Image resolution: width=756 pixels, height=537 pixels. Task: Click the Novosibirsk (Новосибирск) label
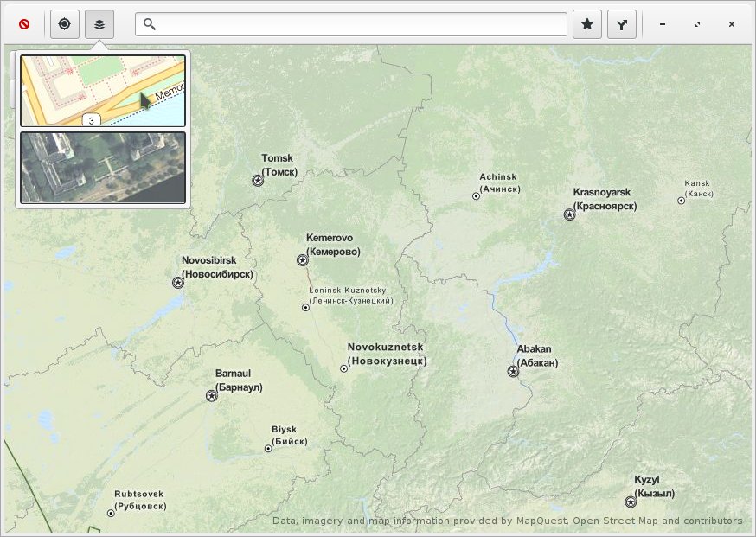coord(217,267)
